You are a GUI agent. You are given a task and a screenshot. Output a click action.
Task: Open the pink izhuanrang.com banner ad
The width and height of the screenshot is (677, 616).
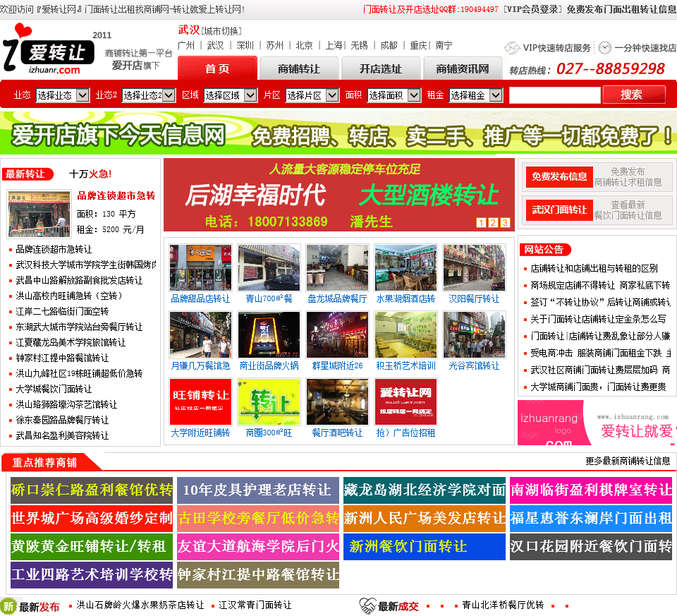[597, 423]
